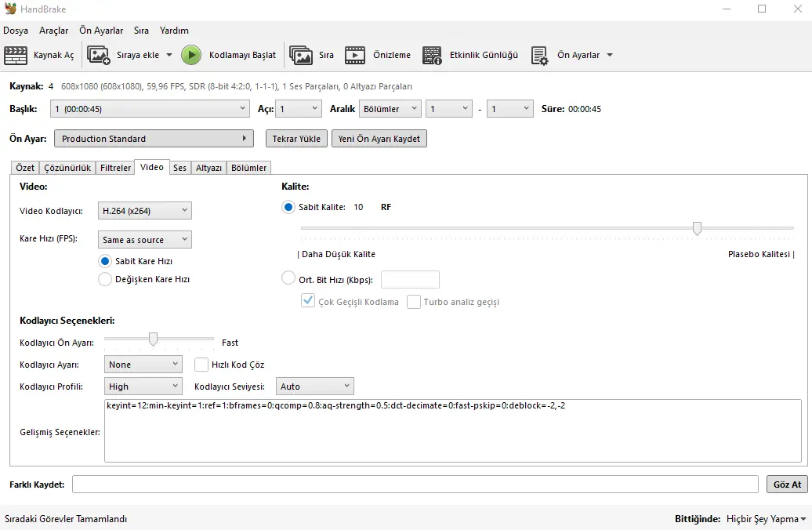The width and height of the screenshot is (812, 530).
Task: Click the Tekrar Yükle button
Action: [297, 139]
